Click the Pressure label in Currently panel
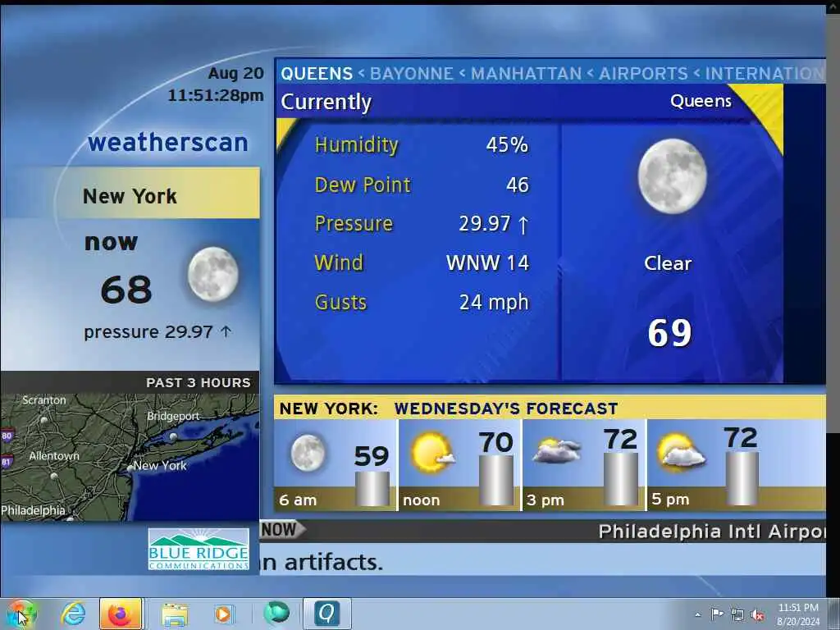The image size is (840, 630). click(354, 223)
